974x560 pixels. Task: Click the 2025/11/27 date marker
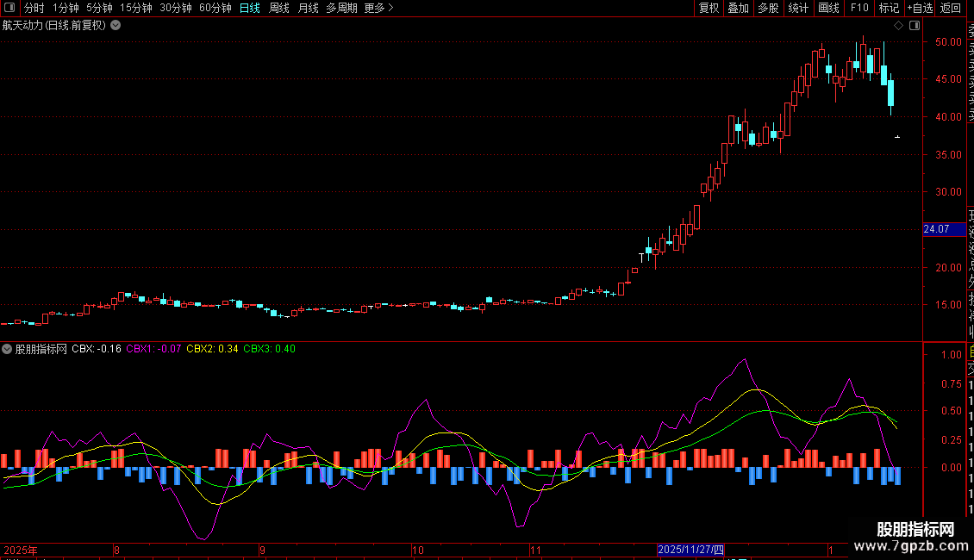tap(690, 550)
